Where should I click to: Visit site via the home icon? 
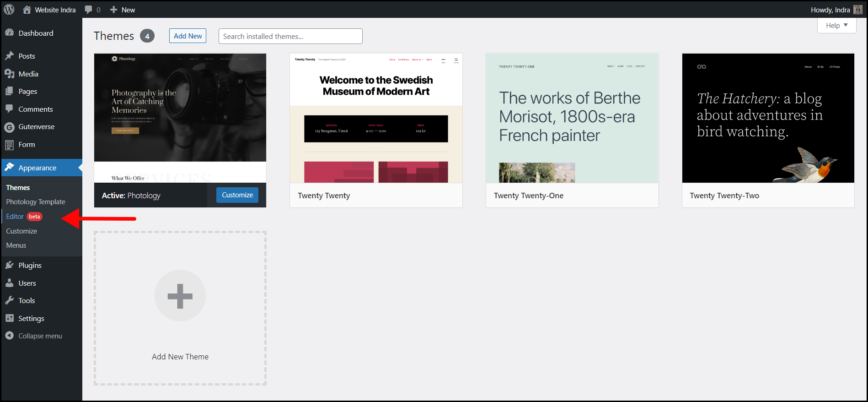click(27, 10)
